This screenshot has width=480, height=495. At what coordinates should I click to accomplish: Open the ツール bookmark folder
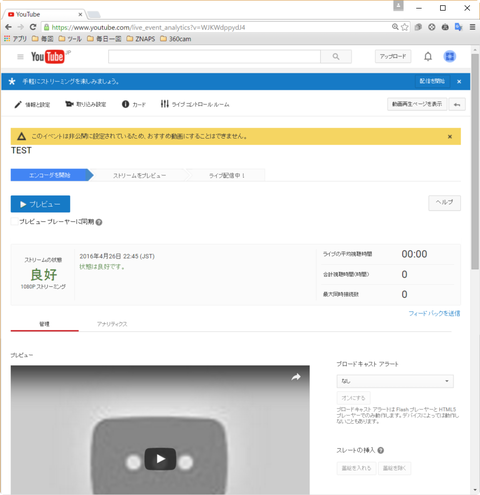[70, 39]
